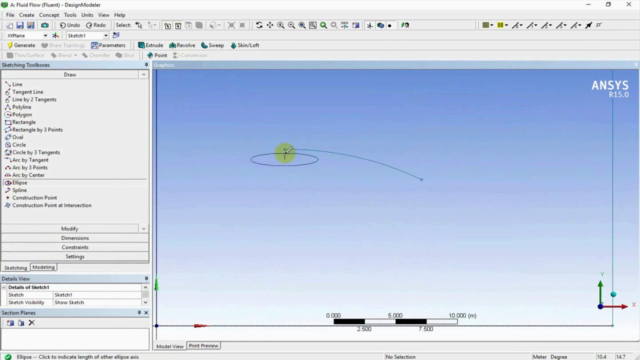Choose the Polyline tool
This screenshot has height=360, width=640.
pyautogui.click(x=18, y=107)
